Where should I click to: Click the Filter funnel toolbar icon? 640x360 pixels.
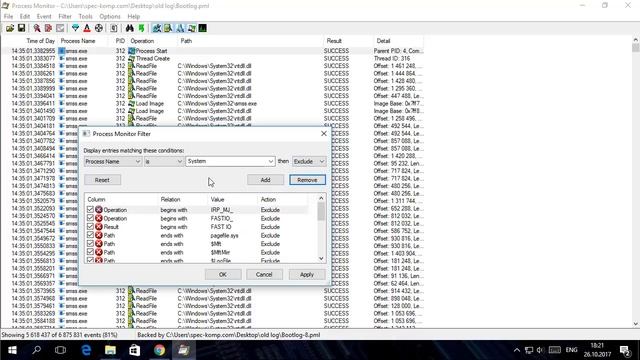click(x=76, y=28)
